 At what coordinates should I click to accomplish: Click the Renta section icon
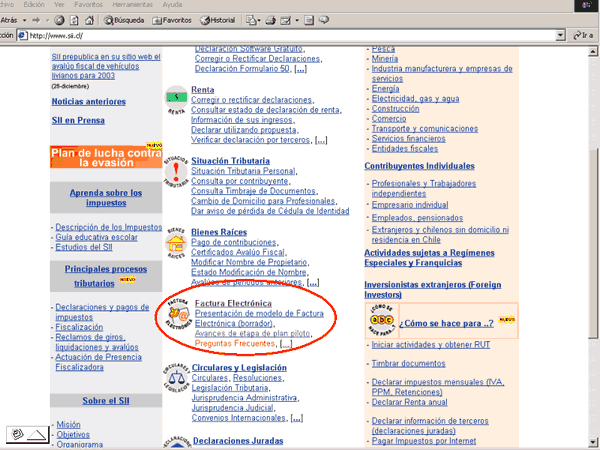coord(175,101)
